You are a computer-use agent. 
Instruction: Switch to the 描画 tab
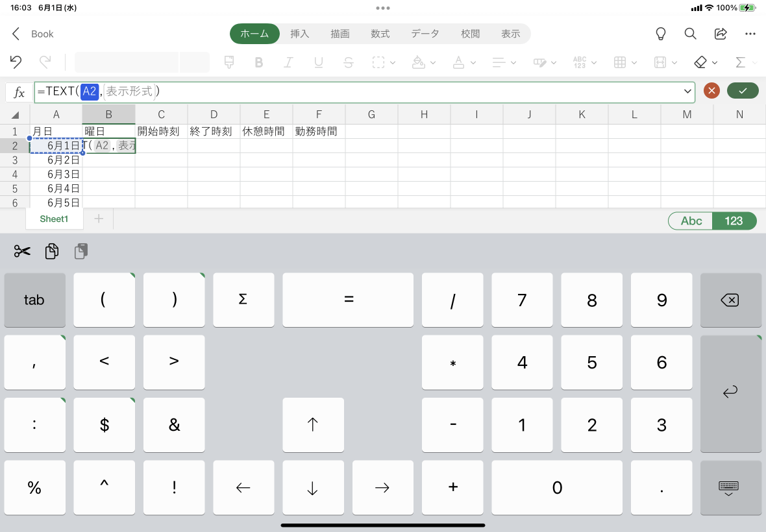tap(340, 34)
